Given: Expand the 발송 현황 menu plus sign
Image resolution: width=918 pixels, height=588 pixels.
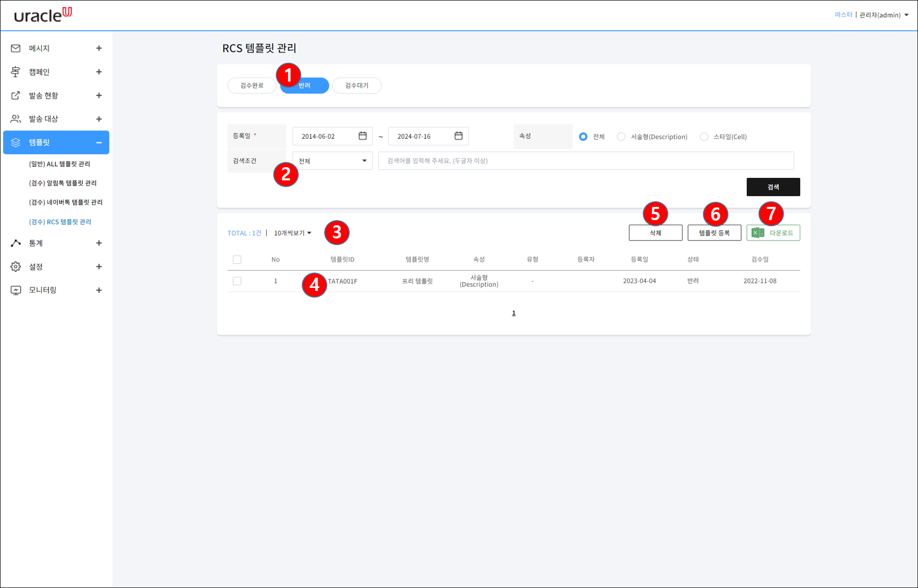Looking at the screenshot, I should [x=99, y=95].
